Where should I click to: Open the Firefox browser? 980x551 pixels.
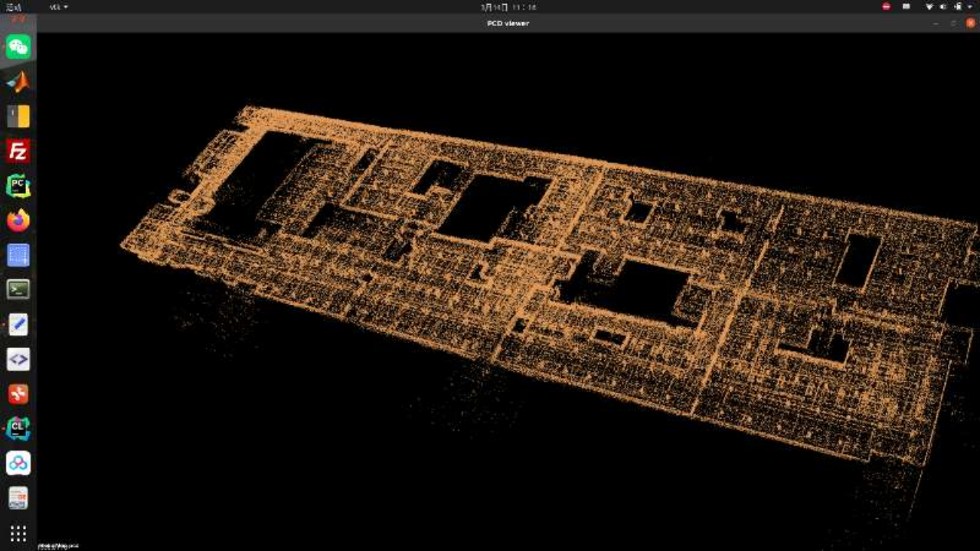18,220
